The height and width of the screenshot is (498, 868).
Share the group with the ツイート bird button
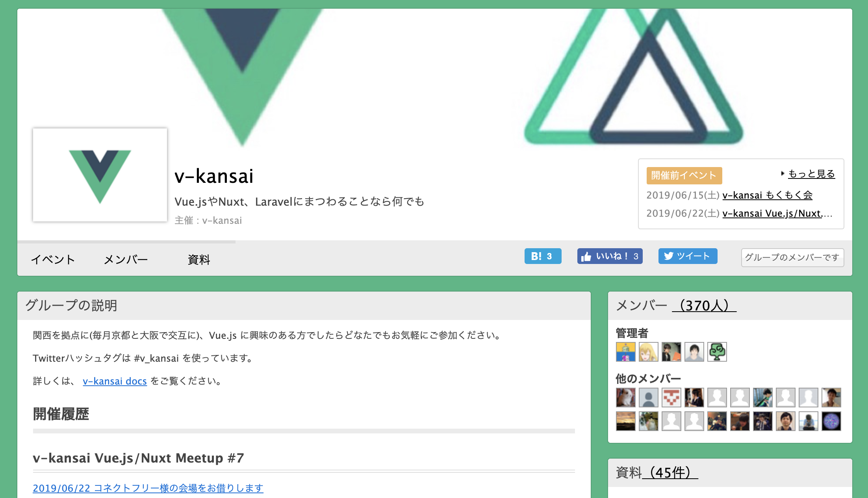tap(688, 256)
